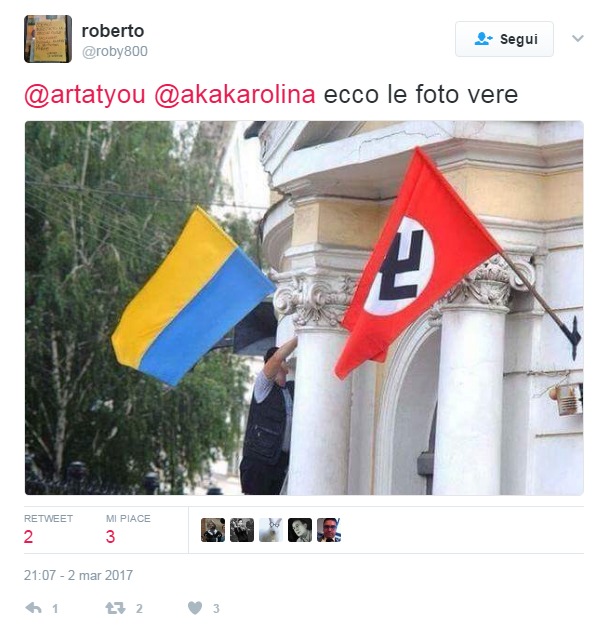This screenshot has width=606, height=632.
Task: Open the liker avatar of man wearing glasses
Action: [329, 530]
